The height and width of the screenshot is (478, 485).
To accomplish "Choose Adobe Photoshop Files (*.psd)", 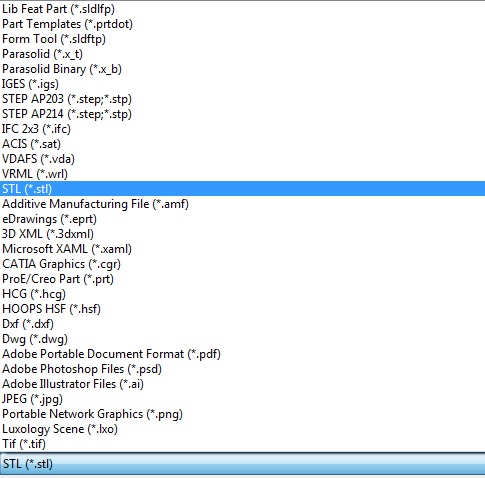I will [x=242, y=369].
